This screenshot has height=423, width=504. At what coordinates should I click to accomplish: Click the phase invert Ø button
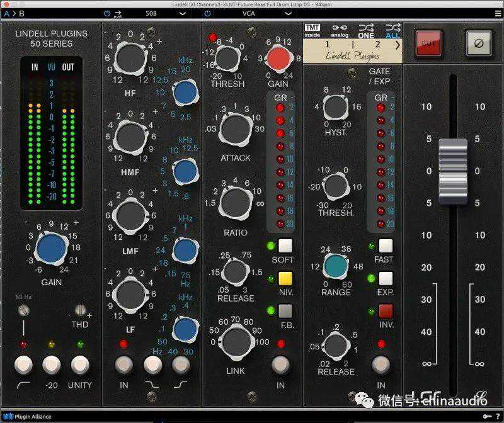(478, 43)
